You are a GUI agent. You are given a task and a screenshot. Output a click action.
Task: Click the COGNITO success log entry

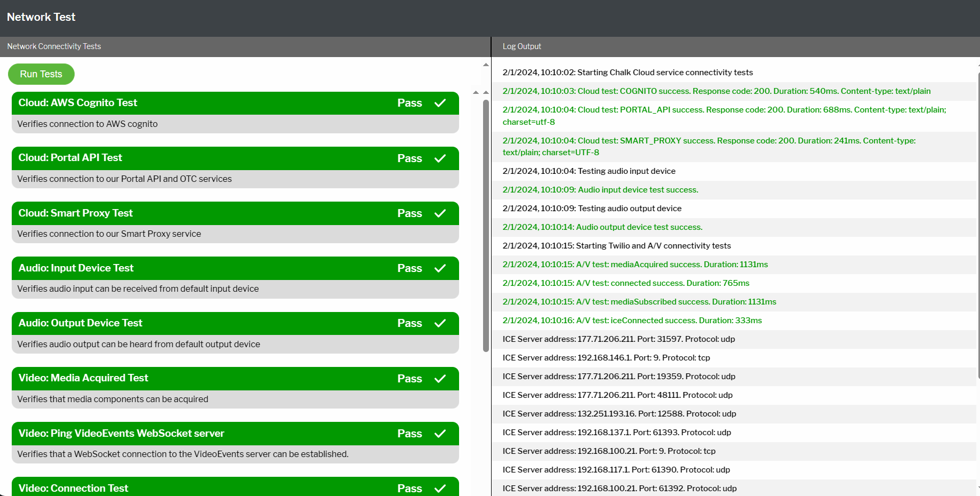[x=716, y=91]
